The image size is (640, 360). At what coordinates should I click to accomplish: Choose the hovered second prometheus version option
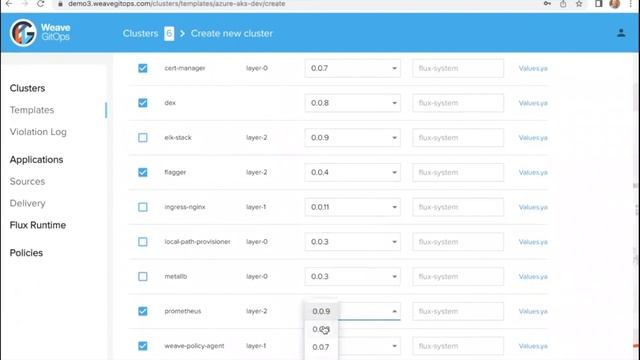click(x=321, y=329)
